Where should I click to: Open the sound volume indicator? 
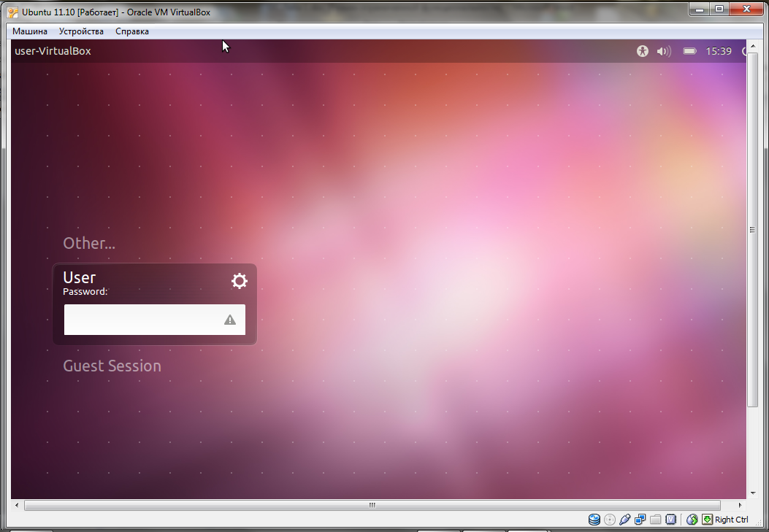point(664,51)
